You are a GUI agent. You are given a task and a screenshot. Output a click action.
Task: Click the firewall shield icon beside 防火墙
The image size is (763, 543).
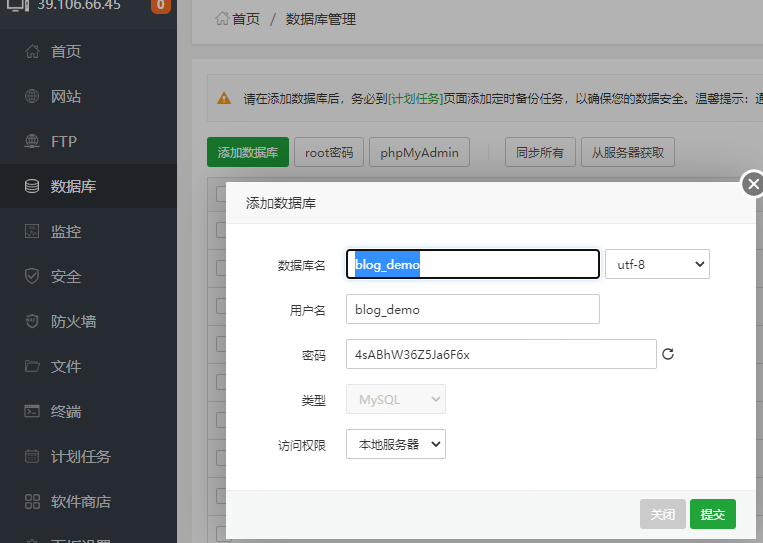click(32, 321)
